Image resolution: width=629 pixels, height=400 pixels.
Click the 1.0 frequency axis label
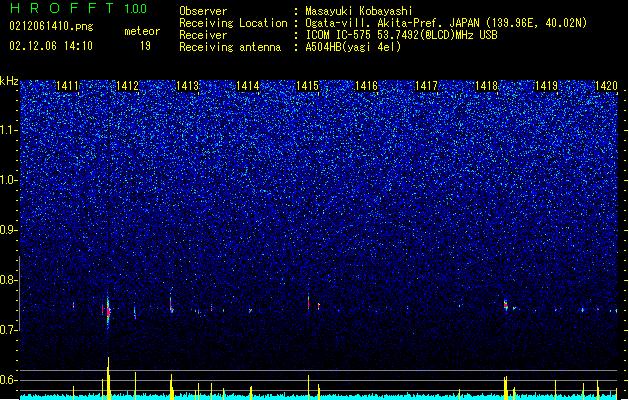pos(8,180)
